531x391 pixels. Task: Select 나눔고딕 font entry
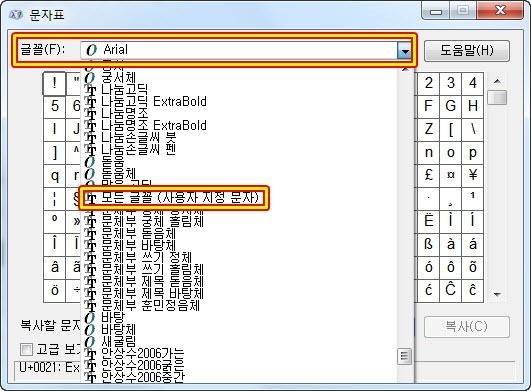coord(125,89)
